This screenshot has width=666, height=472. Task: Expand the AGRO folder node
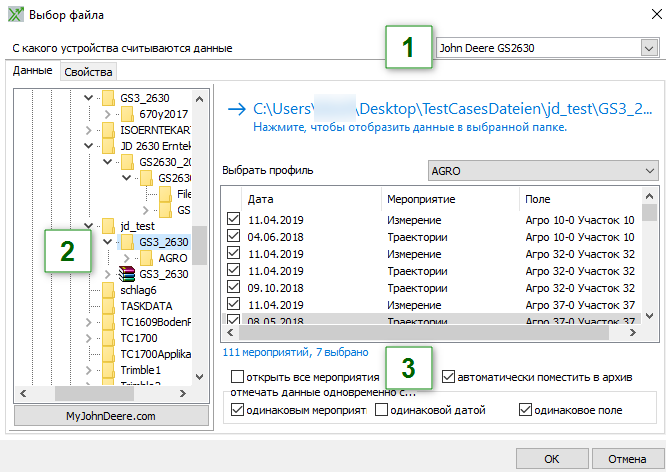tap(126, 258)
